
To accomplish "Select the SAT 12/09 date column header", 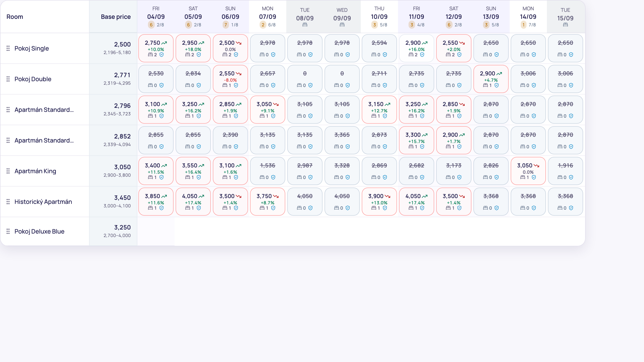I will pyautogui.click(x=454, y=17).
